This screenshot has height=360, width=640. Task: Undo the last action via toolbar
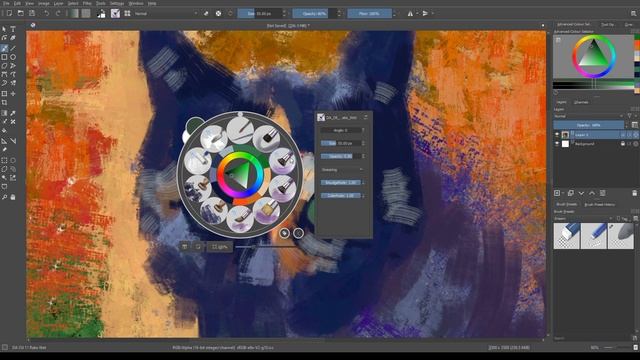[47, 13]
